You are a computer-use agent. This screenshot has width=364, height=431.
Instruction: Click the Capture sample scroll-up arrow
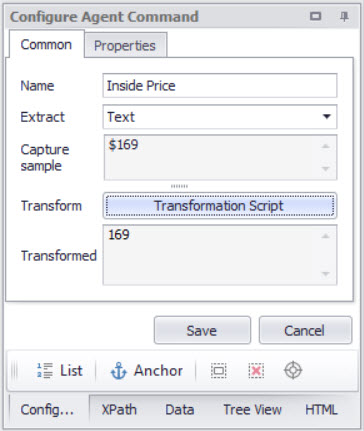(x=326, y=146)
